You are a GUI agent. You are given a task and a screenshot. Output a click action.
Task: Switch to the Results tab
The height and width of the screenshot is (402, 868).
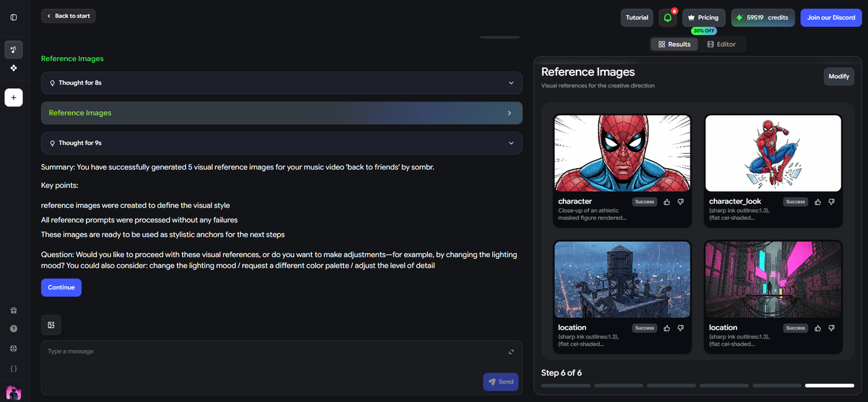[x=674, y=44]
